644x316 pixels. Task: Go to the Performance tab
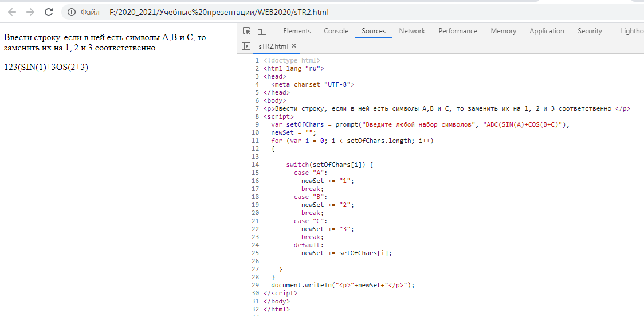(458, 31)
